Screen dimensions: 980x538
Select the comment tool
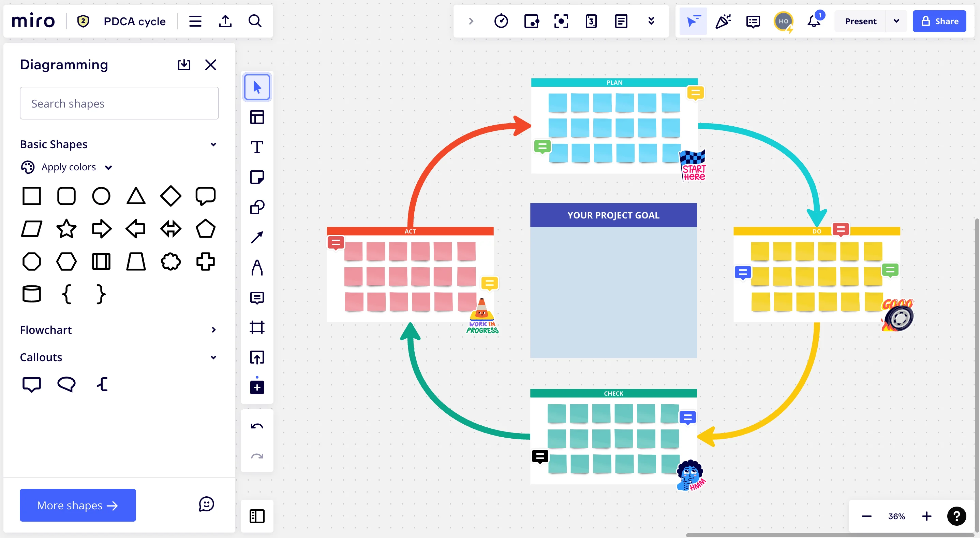point(257,297)
